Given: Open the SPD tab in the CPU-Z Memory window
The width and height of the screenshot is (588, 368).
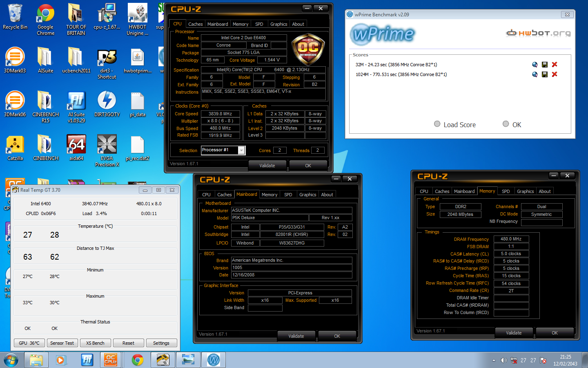Looking at the screenshot, I should [x=506, y=191].
